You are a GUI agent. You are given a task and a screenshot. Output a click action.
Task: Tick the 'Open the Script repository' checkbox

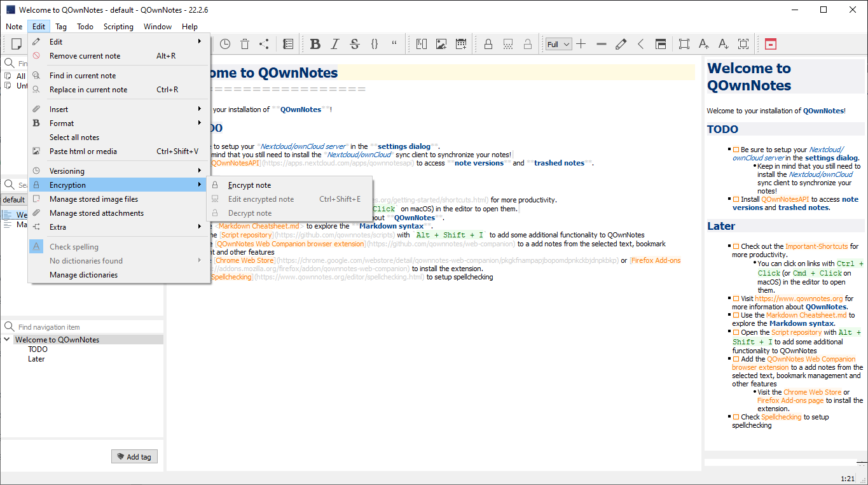click(736, 332)
